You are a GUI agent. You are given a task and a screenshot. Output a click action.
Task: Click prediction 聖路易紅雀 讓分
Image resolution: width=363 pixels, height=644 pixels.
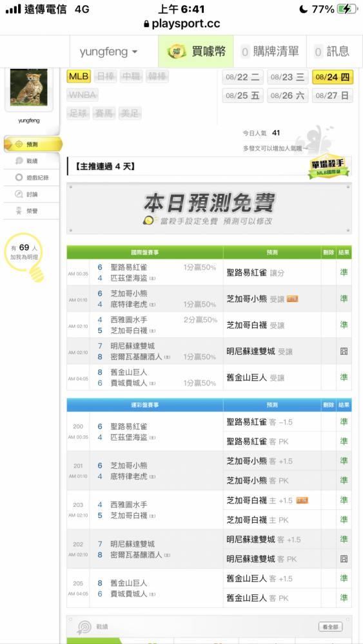[x=255, y=272]
